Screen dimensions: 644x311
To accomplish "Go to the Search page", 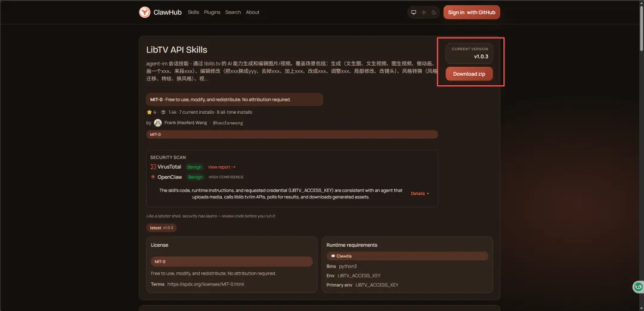I will (233, 13).
